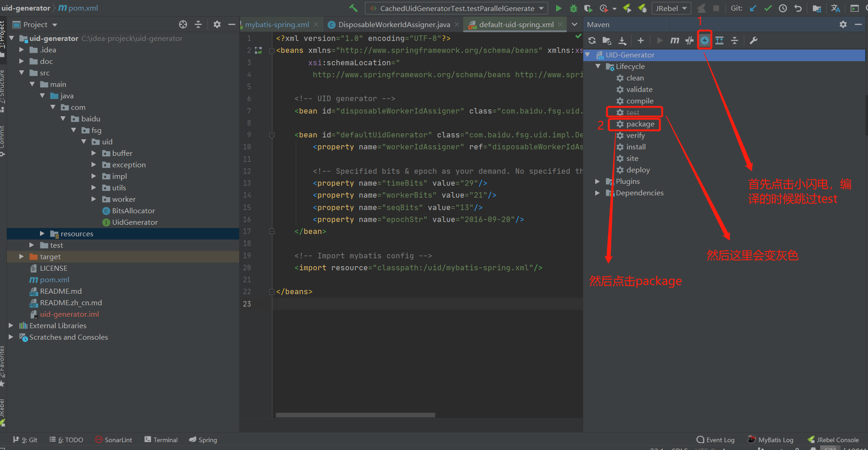Run with coverage icon

[x=588, y=8]
